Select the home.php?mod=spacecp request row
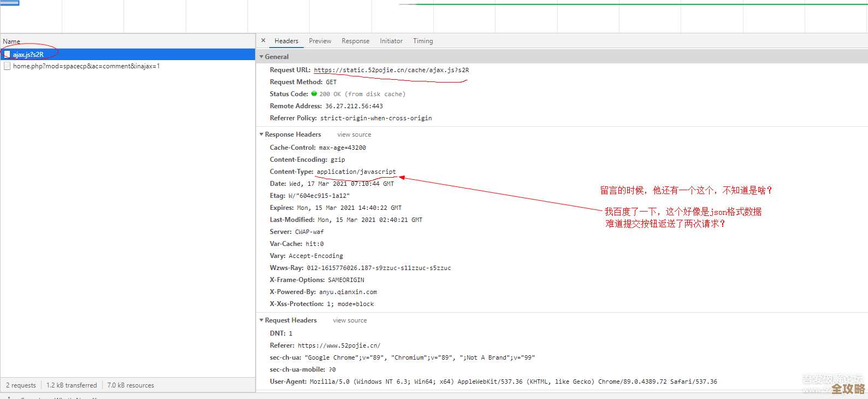The width and height of the screenshot is (868, 399). 128,66
